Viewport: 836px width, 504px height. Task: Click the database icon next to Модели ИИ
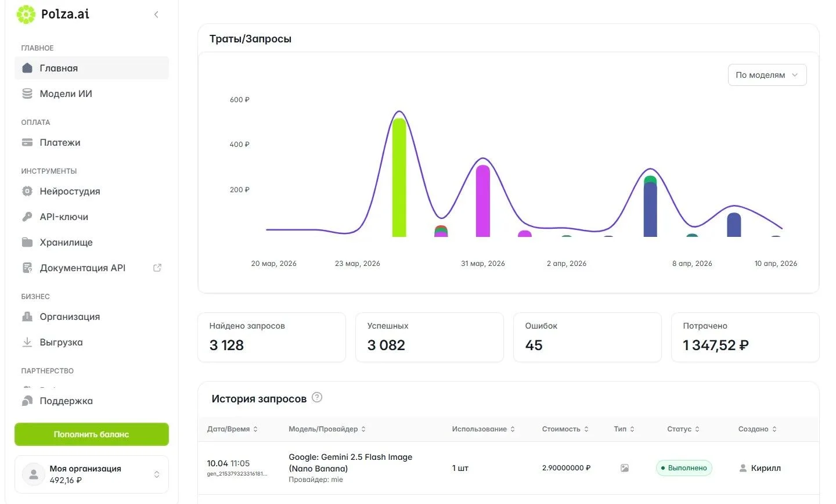point(27,93)
